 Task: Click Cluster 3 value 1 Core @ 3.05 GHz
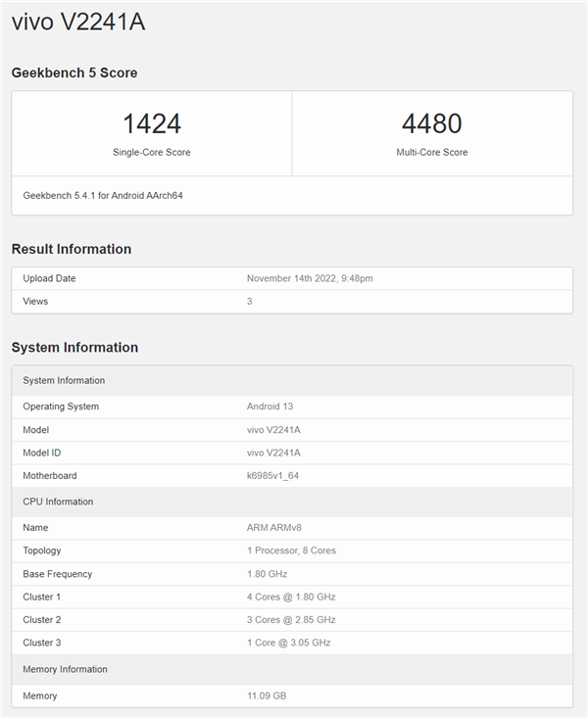tap(289, 644)
